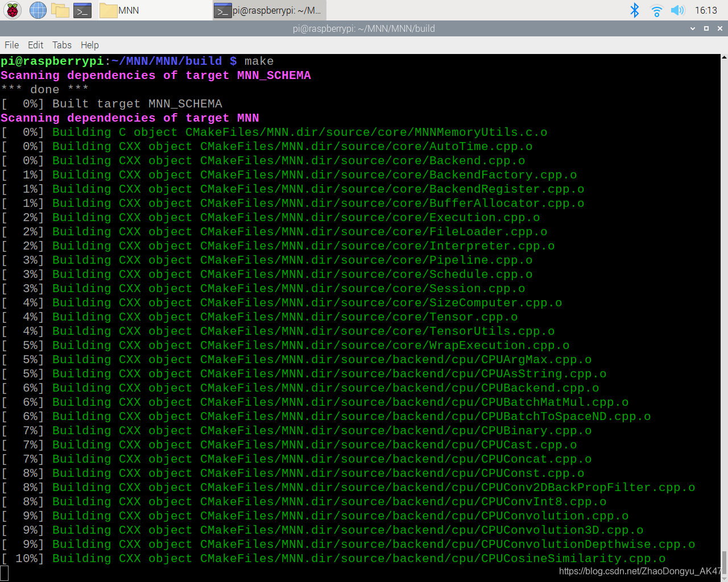Open the volume control speaker icon

[677, 10]
